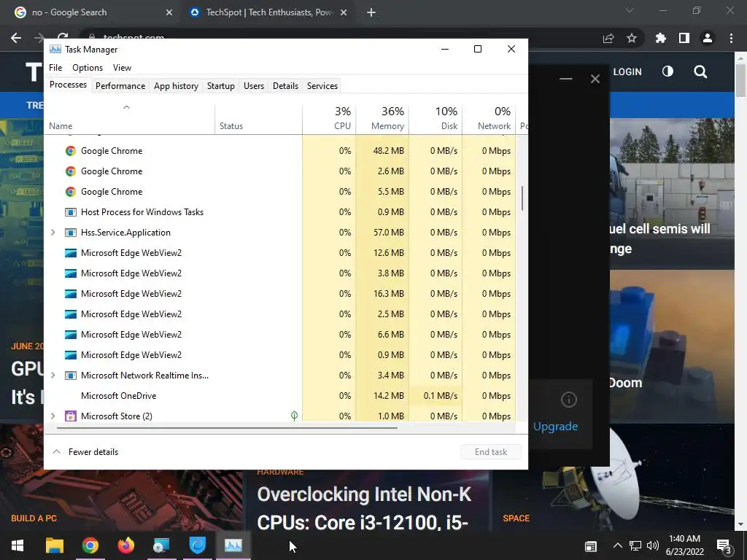Click the Microsoft Network Realtime Inspection icon

coord(71,376)
